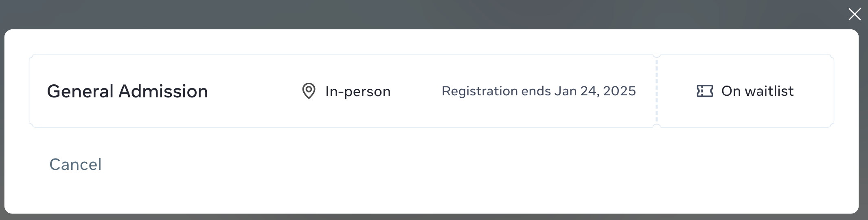Click the General Admission ticket title

pyautogui.click(x=127, y=91)
